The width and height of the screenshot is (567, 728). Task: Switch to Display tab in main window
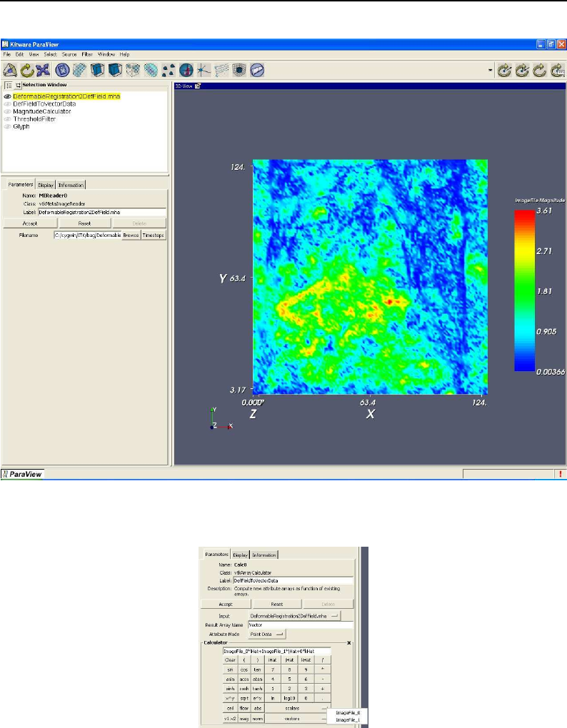(46, 185)
